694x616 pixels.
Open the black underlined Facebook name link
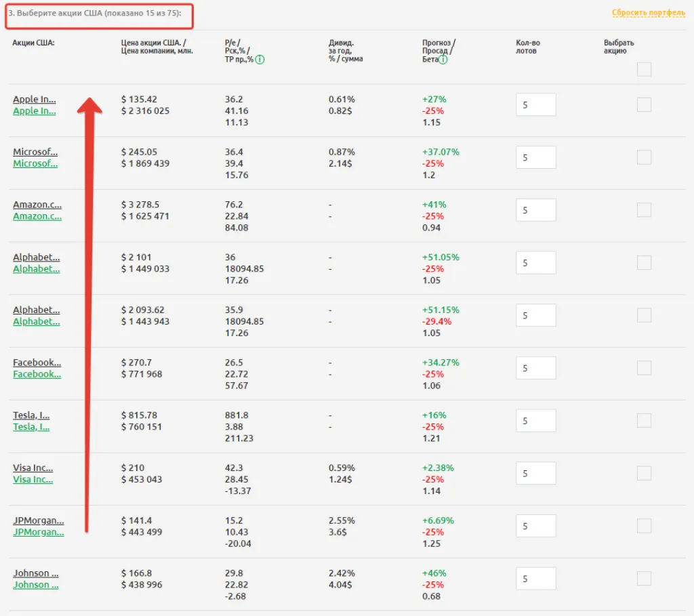coord(37,363)
